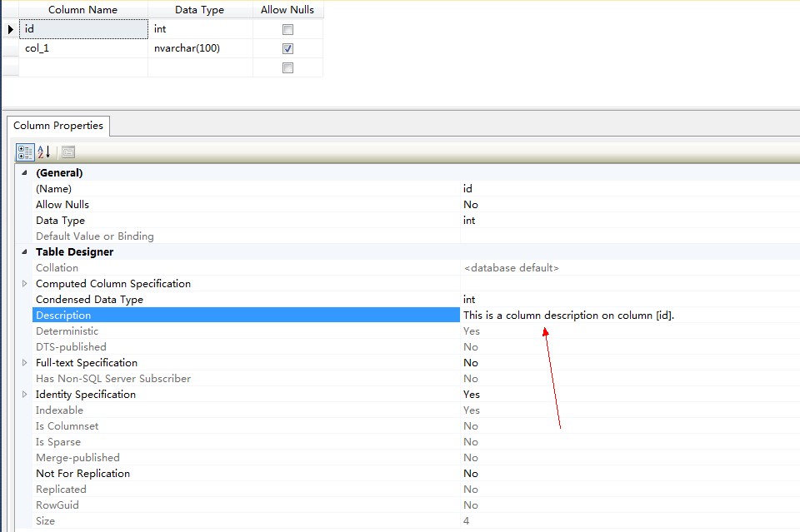
Task: Click the Allow Nulls value No
Action: point(470,204)
